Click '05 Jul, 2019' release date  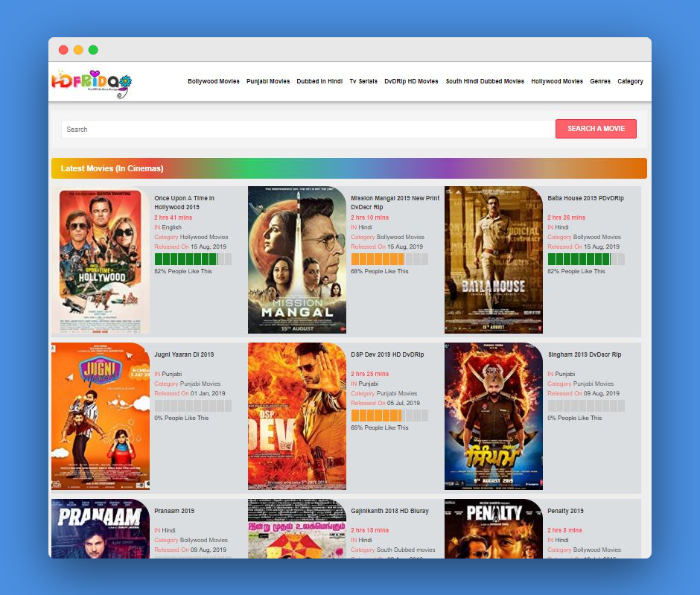(404, 403)
